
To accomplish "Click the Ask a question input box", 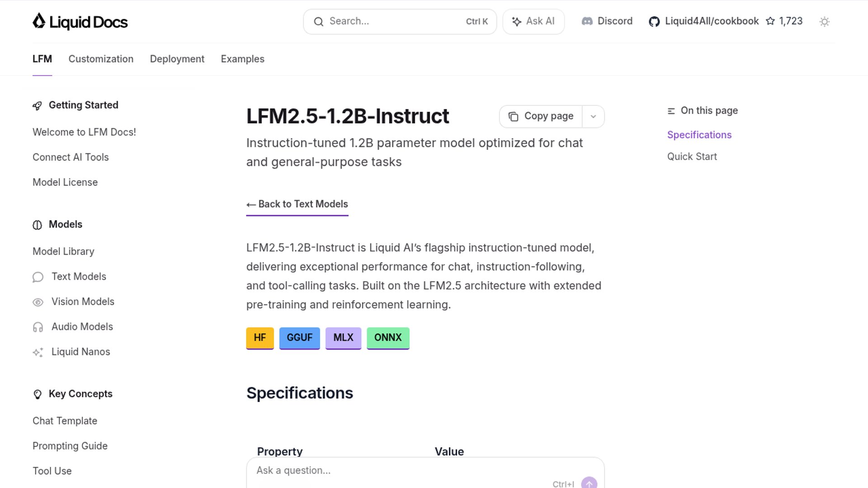I will point(398,470).
